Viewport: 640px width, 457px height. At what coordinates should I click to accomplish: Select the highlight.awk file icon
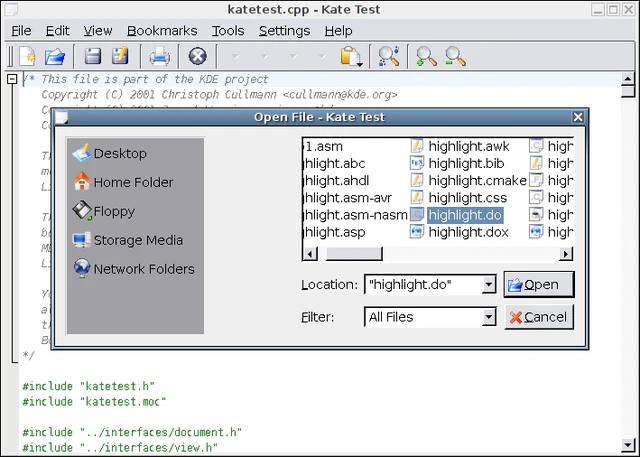[x=417, y=146]
